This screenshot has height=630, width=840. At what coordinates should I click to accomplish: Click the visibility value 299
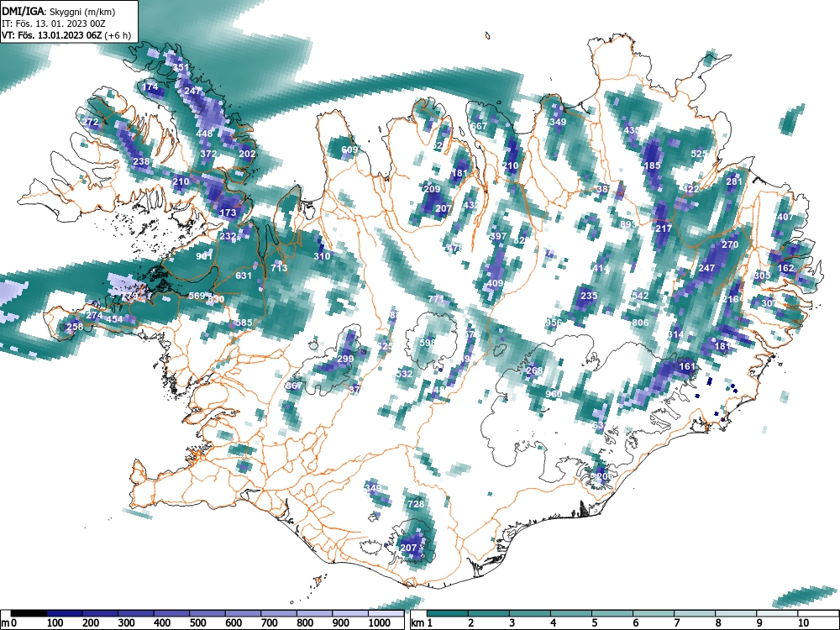click(x=345, y=359)
